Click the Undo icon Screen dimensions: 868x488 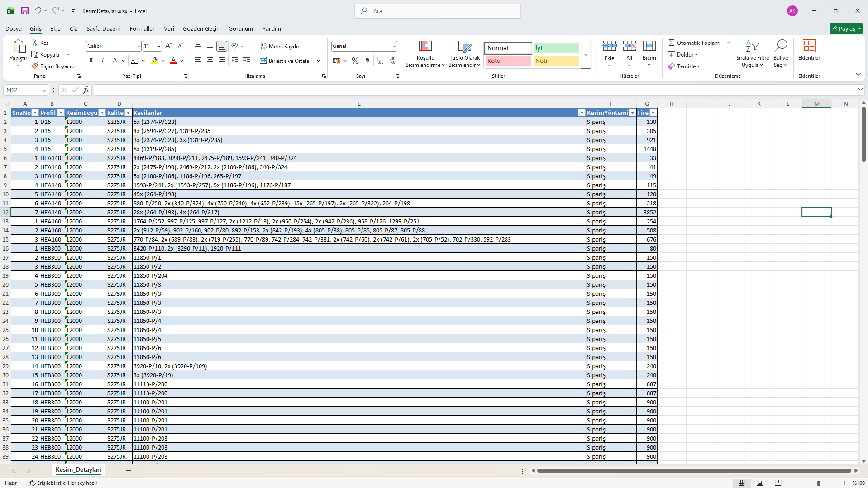(x=38, y=11)
